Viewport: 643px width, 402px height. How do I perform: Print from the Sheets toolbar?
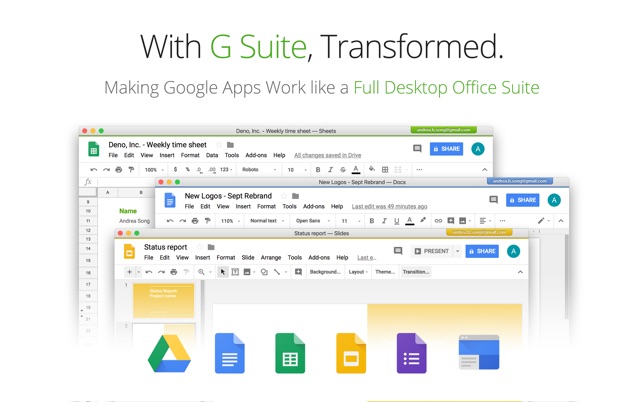point(119,169)
